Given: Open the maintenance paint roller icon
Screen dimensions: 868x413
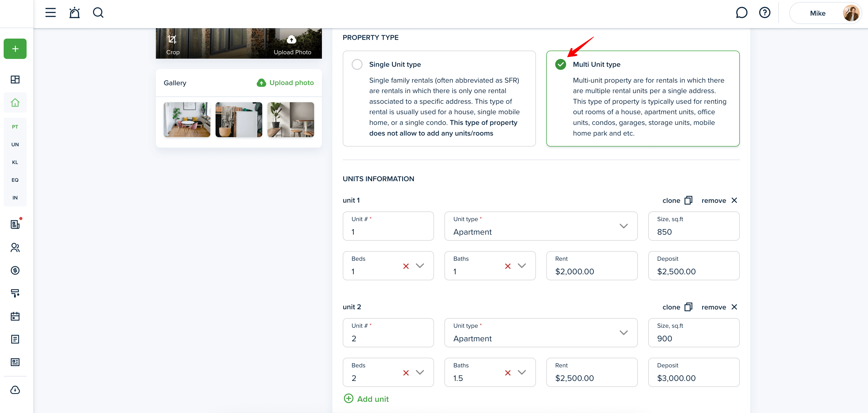Looking at the screenshot, I should (15, 293).
